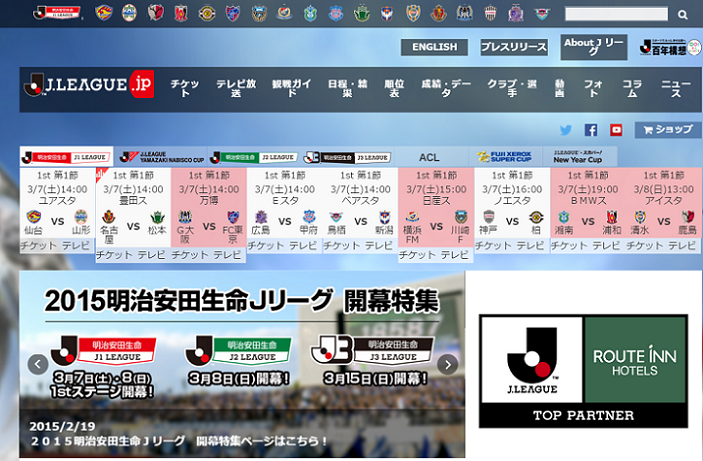The width and height of the screenshot is (703, 461).
Task: Open テレビ放送 in main navigation
Action: click(236, 88)
